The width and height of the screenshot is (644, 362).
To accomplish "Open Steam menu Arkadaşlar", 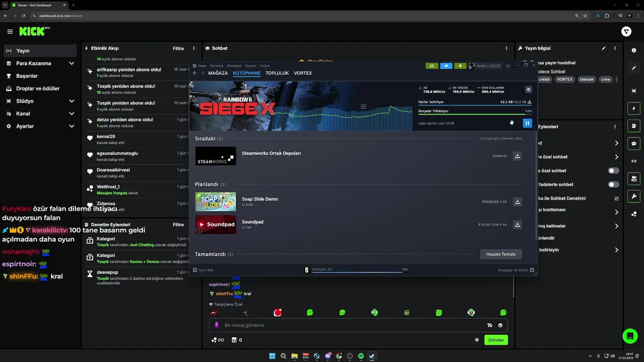I will point(234,66).
